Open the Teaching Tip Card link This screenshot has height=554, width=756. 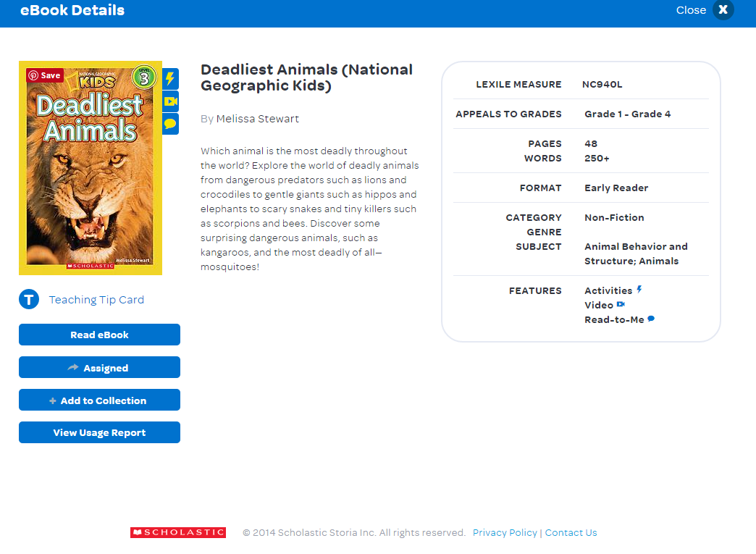[96, 300]
